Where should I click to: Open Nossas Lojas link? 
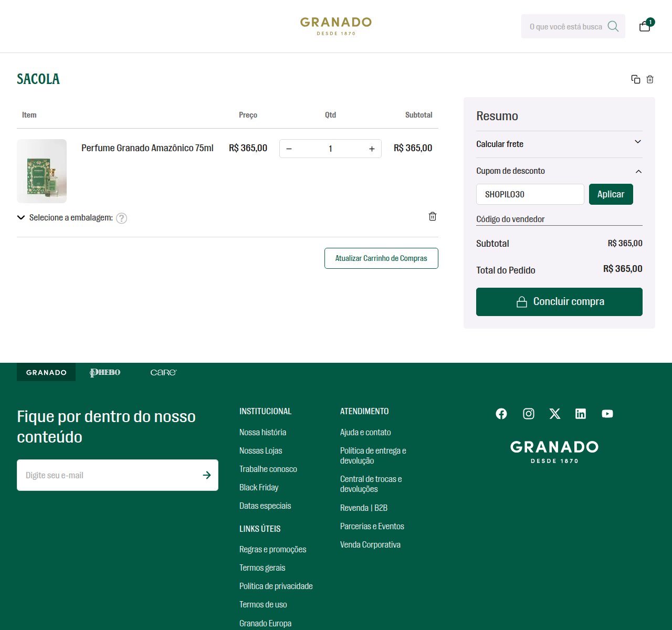260,450
